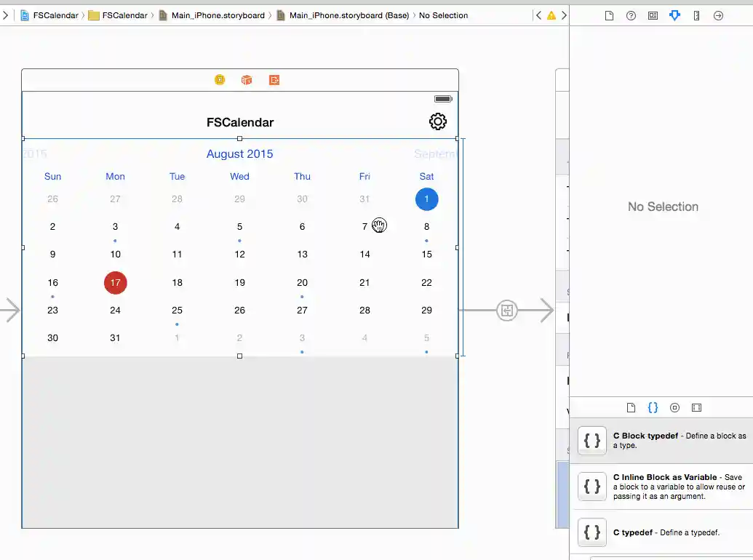Viewport: 753px width, 560px height.
Task: Select the Attributes inspector icon
Action: [x=674, y=16]
